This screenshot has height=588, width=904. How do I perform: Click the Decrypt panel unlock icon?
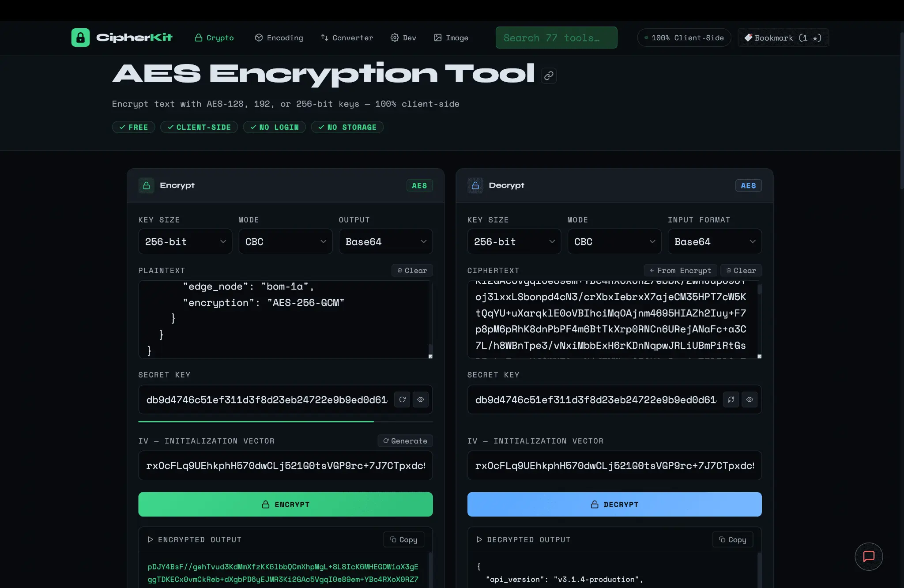point(475,185)
